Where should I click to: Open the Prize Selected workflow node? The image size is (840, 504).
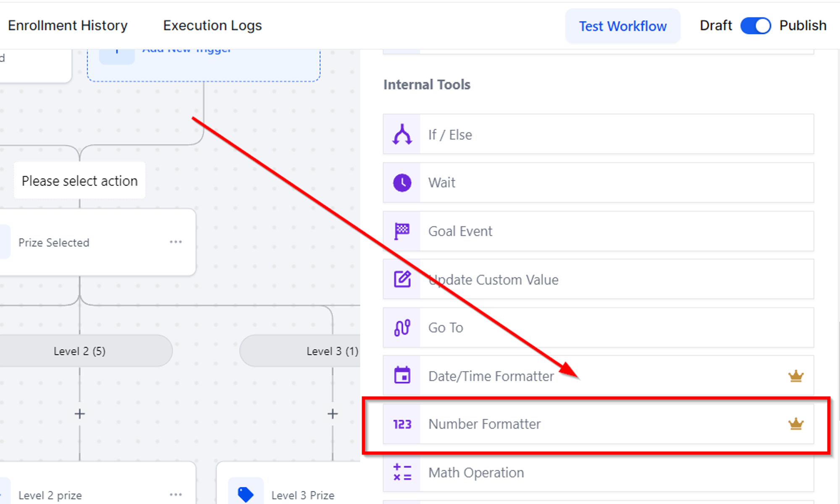[x=97, y=242]
